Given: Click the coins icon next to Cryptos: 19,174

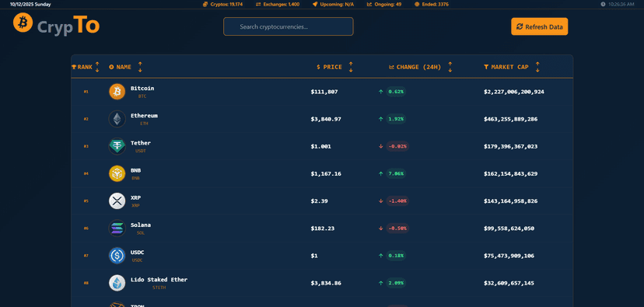Looking at the screenshot, I should [x=205, y=4].
